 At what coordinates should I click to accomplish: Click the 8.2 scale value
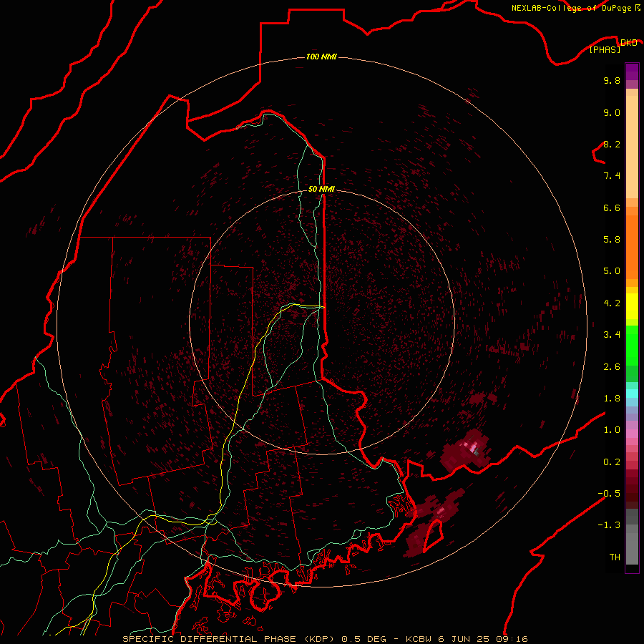click(x=612, y=144)
